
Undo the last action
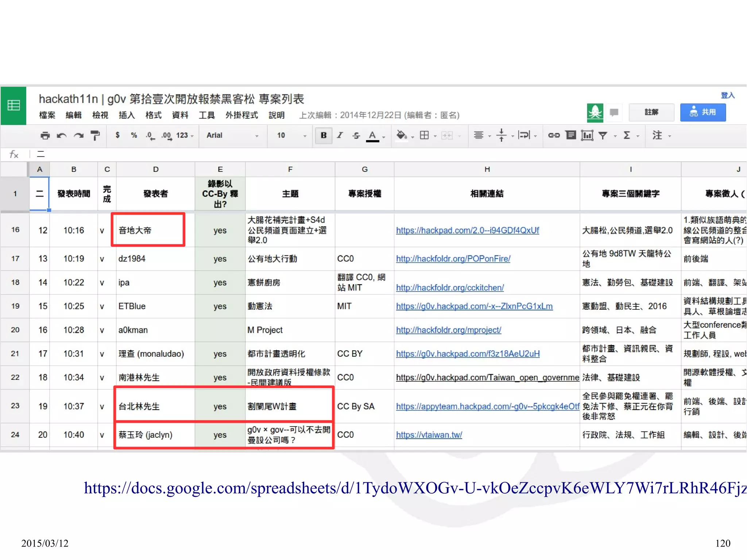(x=61, y=136)
